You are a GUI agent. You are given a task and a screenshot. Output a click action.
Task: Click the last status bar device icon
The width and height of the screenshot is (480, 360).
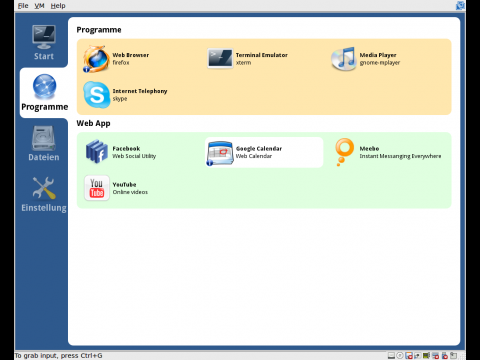pos(454,356)
